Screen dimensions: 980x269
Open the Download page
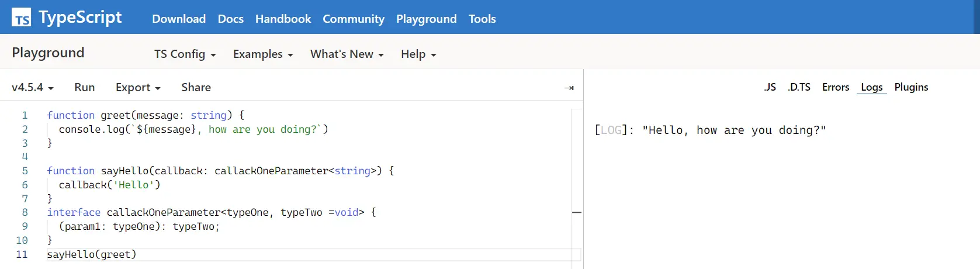coord(179,19)
